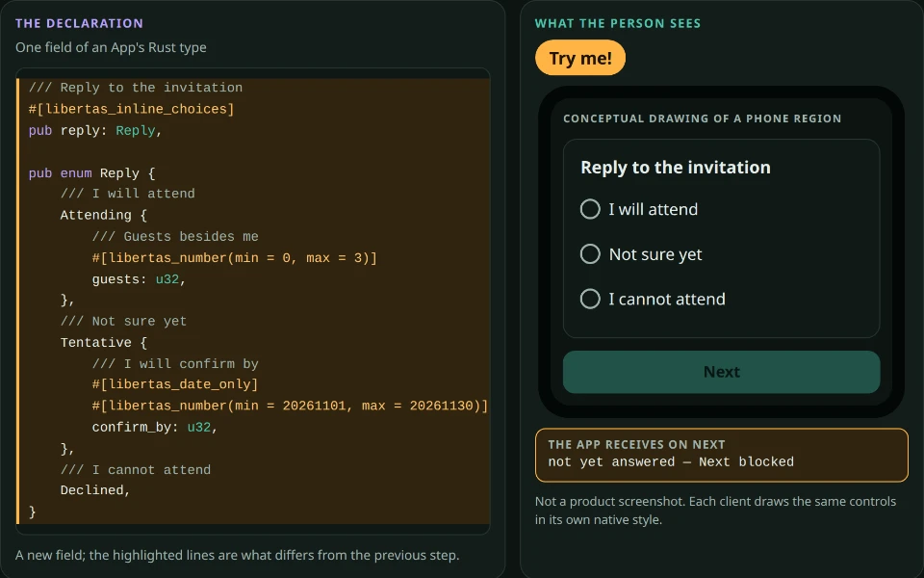Click the code comment "/// Reply to the invitation"

[136, 88]
